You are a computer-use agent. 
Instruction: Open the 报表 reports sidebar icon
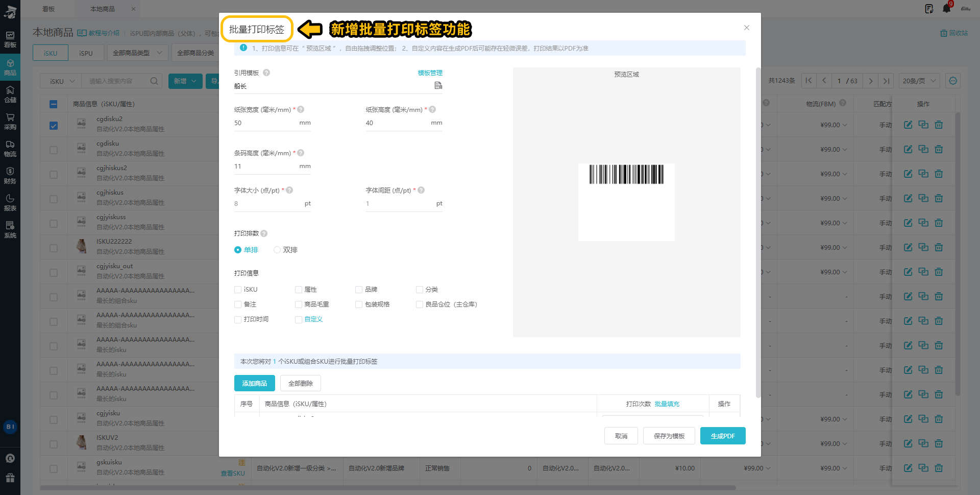pyautogui.click(x=10, y=202)
